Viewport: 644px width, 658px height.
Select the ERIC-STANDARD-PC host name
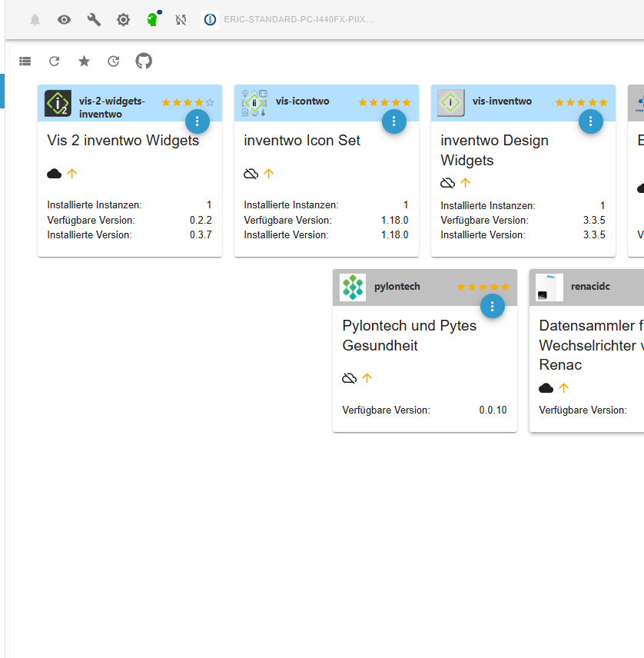coord(298,20)
